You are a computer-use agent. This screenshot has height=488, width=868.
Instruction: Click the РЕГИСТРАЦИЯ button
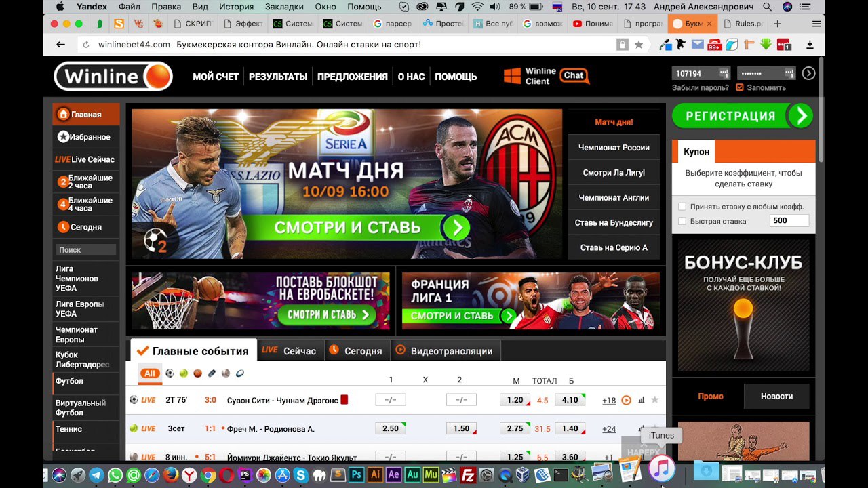(742, 116)
